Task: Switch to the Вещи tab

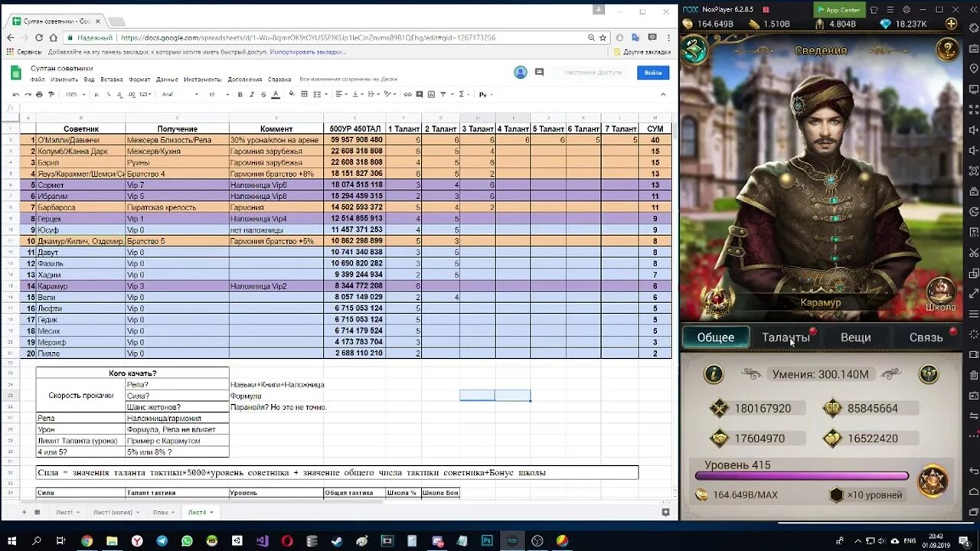Action: (855, 337)
